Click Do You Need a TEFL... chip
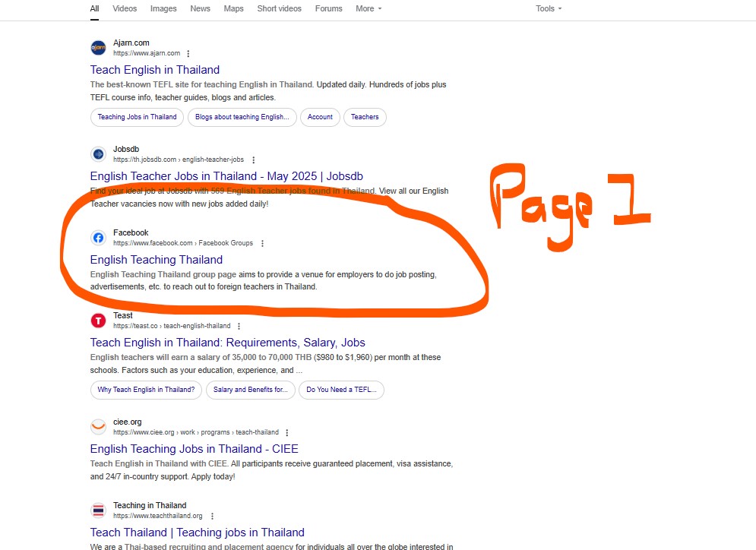Image resolution: width=756 pixels, height=550 pixels. coord(341,390)
